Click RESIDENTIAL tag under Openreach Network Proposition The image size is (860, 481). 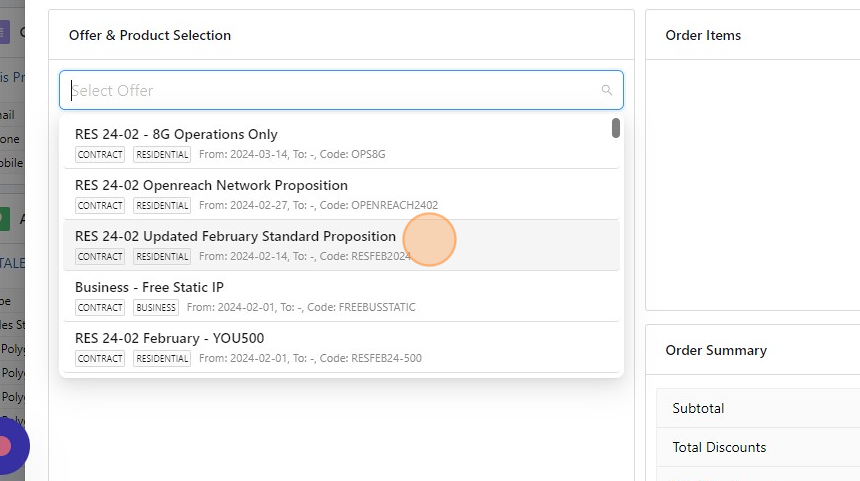[162, 205]
